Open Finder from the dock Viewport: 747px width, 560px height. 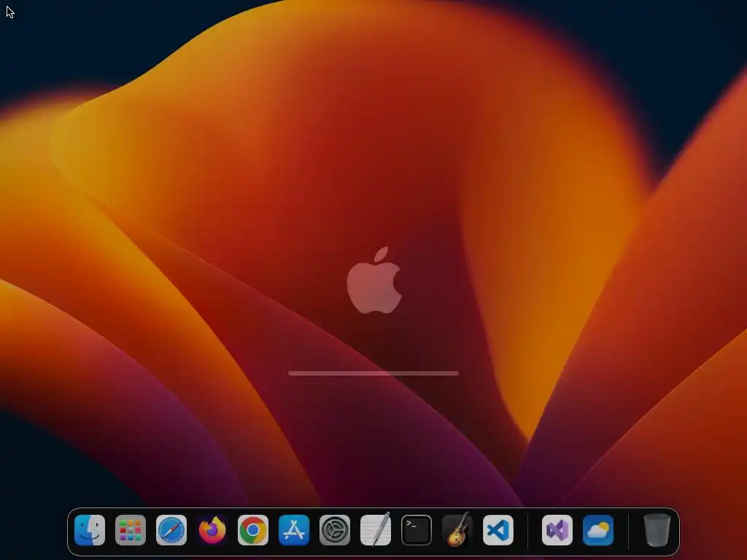[90, 530]
